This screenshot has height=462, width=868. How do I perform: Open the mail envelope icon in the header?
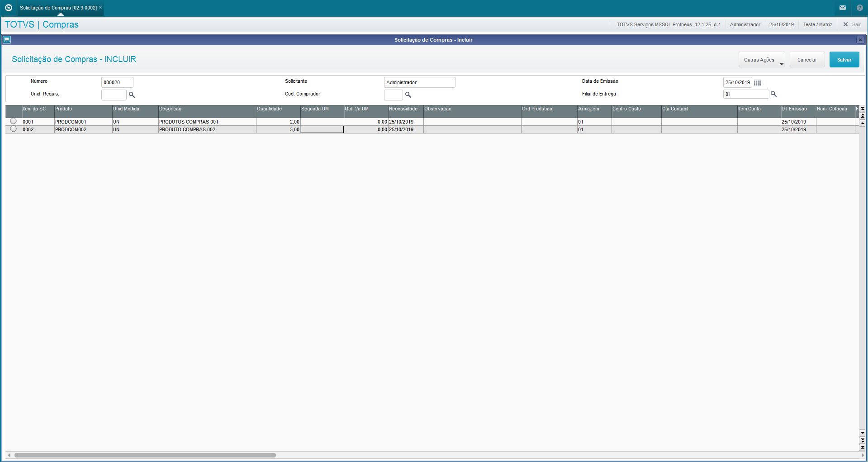coord(843,8)
